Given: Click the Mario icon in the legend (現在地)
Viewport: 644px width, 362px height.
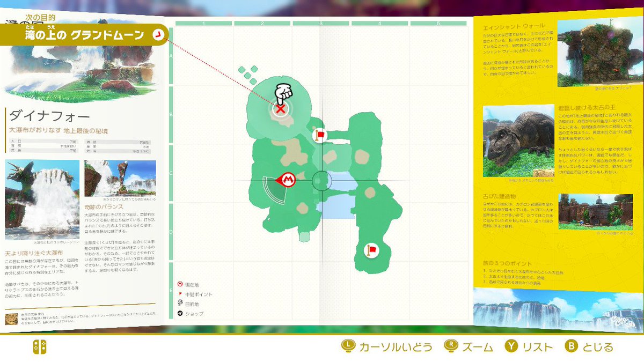Looking at the screenshot, I should click(x=180, y=285).
